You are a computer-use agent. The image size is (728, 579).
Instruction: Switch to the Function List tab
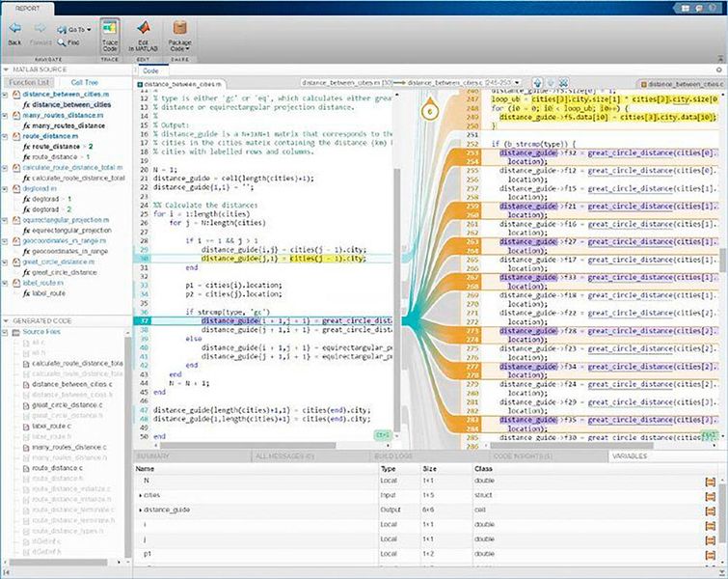[29, 82]
